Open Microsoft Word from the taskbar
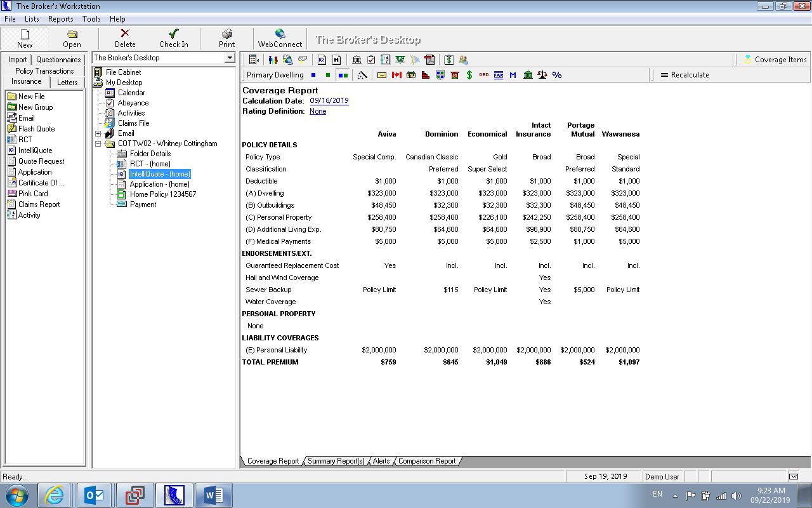This screenshot has height=508, width=812. (213, 495)
